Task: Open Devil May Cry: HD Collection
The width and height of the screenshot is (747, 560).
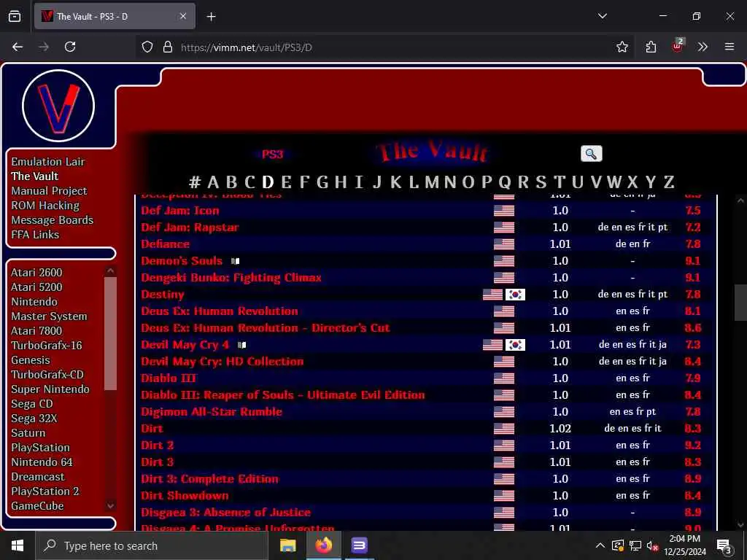Action: 222,362
